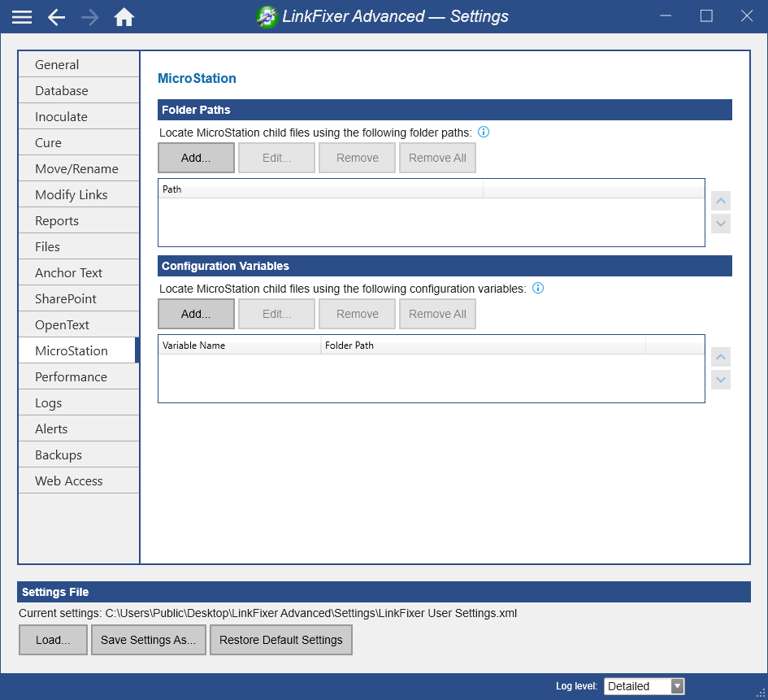Click the window resize grip
This screenshot has width=768, height=700.
click(x=761, y=693)
